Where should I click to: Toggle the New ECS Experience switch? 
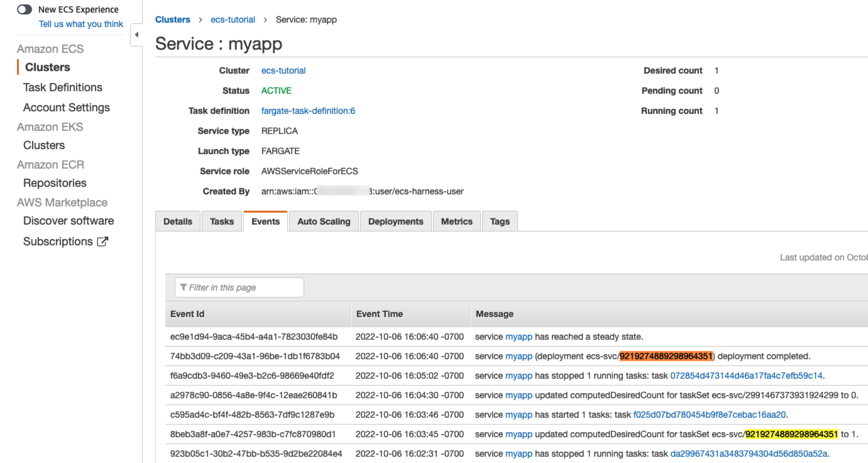pyautogui.click(x=24, y=9)
